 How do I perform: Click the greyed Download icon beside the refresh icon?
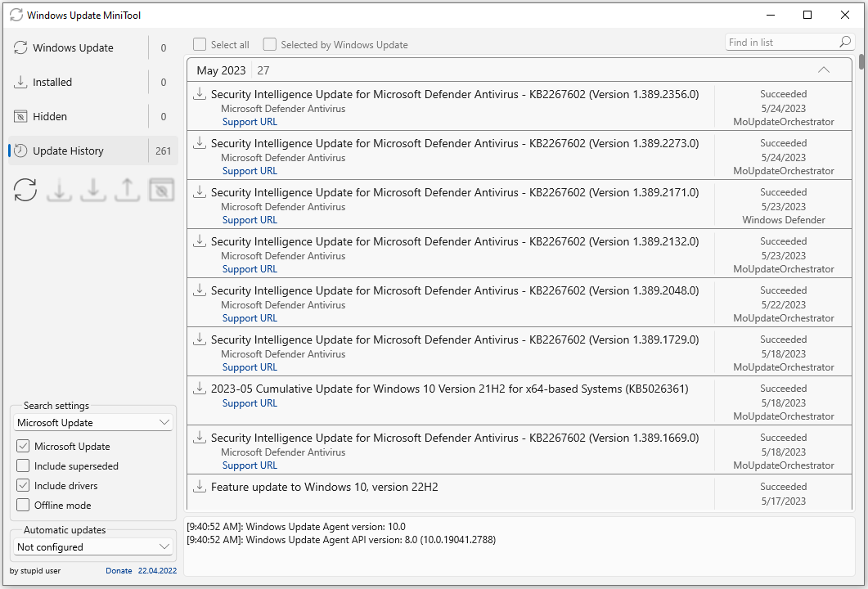pos(59,190)
